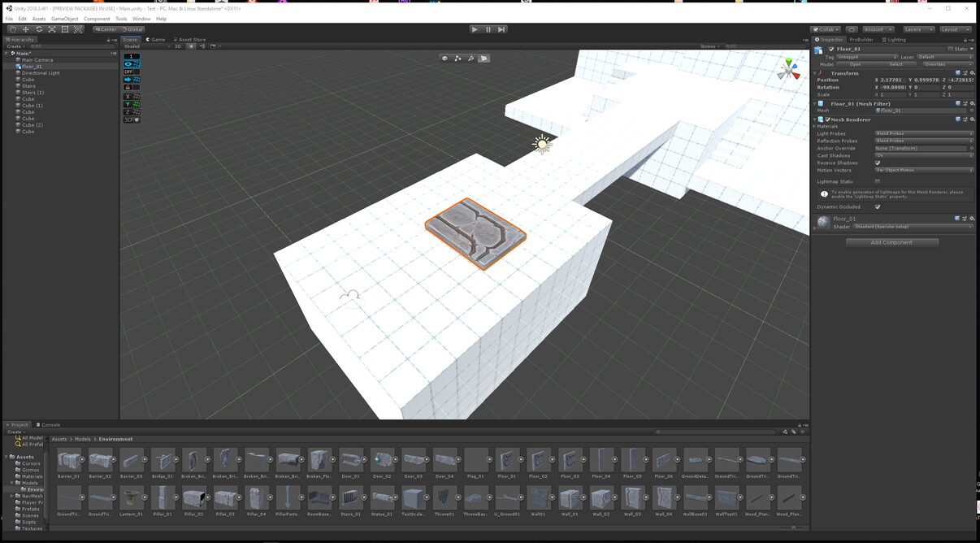This screenshot has width=980, height=543.
Task: Open the Cast Shadows dropdown
Action: (922, 155)
